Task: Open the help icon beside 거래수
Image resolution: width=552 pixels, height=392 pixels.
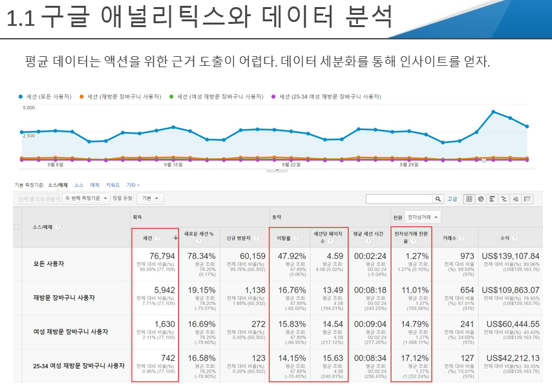Action: (x=462, y=238)
